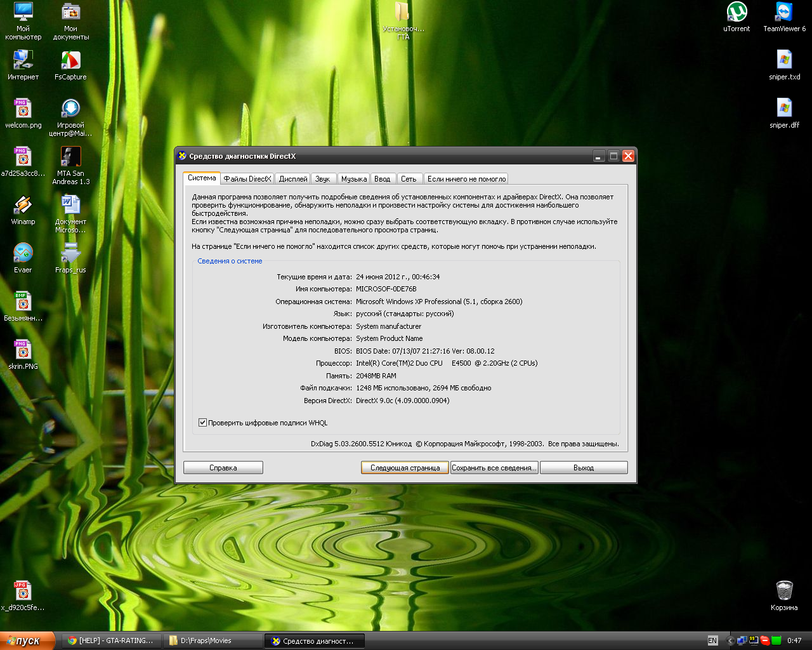Select the skrin.PNG file icon
This screenshot has height=650, width=812.
pos(23,355)
